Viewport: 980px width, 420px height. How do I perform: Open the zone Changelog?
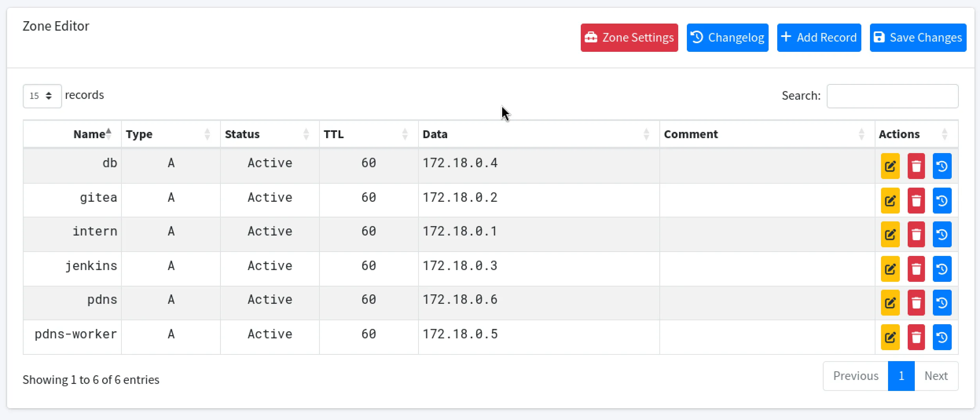tap(727, 38)
